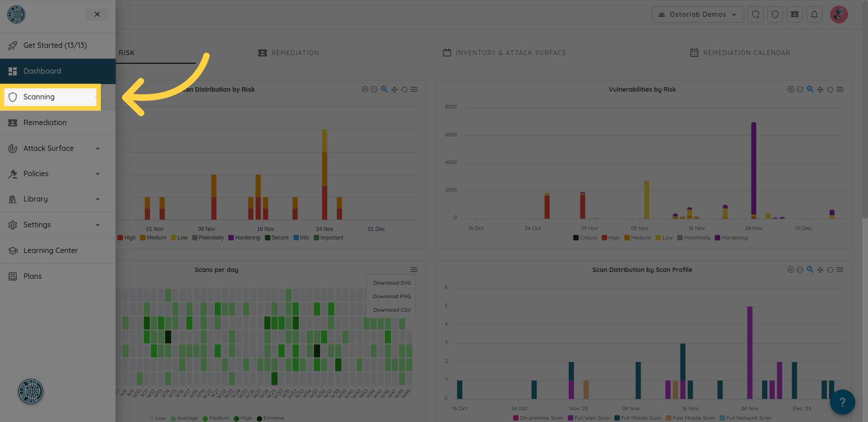Toggle Secure series in Scan Distribution by Risk legend

pyautogui.click(x=277, y=238)
